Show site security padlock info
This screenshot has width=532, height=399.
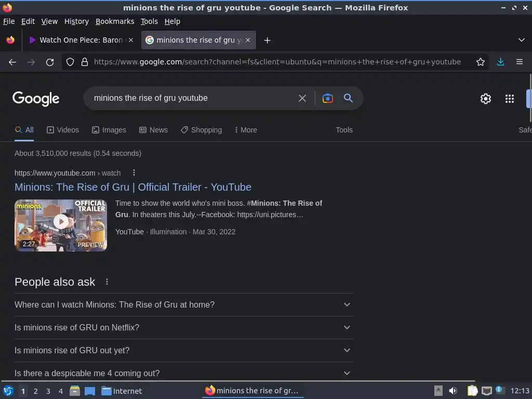[x=85, y=62]
